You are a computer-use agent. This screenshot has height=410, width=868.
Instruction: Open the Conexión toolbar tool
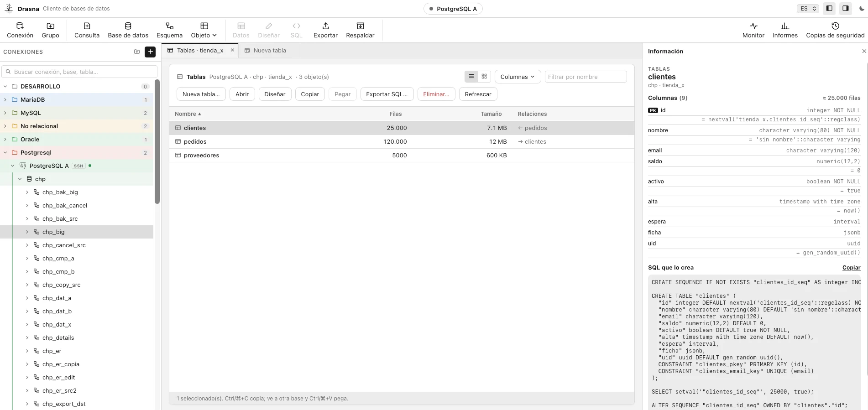click(20, 30)
